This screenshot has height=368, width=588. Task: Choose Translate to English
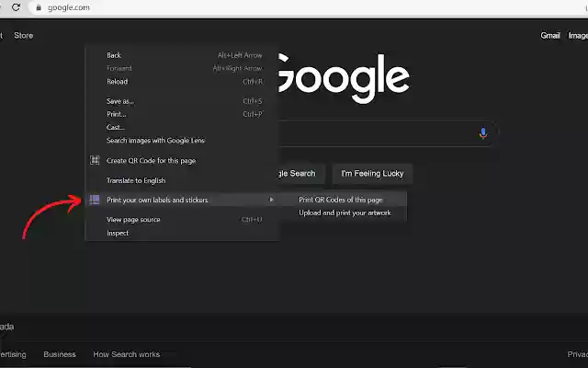tap(183, 180)
